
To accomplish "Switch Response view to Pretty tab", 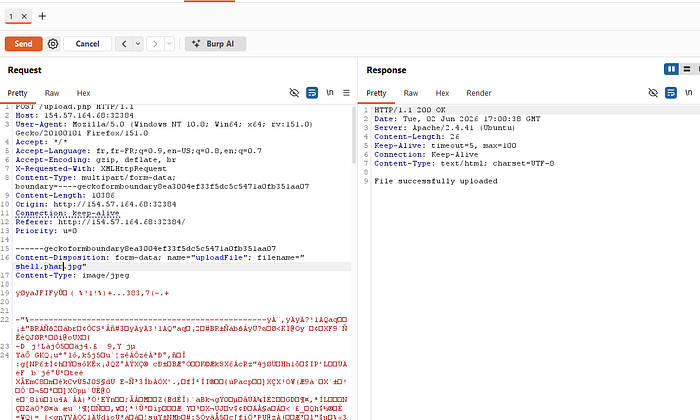I will (376, 93).
